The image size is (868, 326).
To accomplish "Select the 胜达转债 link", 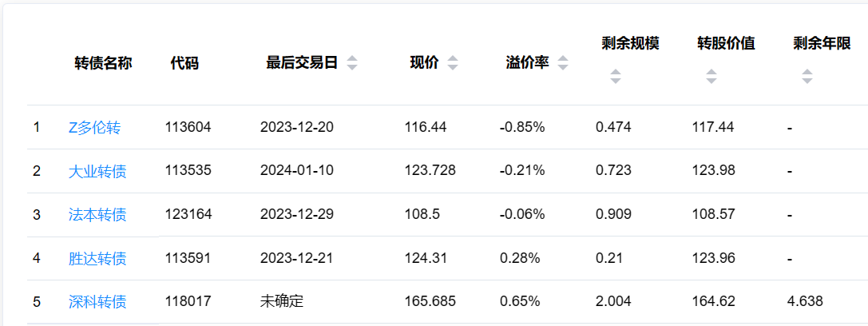I will tap(97, 259).
